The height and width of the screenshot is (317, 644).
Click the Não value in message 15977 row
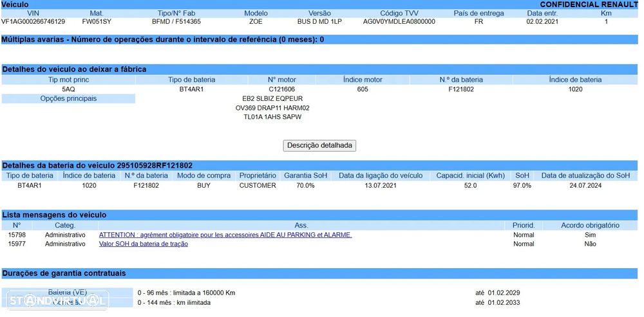(590, 244)
